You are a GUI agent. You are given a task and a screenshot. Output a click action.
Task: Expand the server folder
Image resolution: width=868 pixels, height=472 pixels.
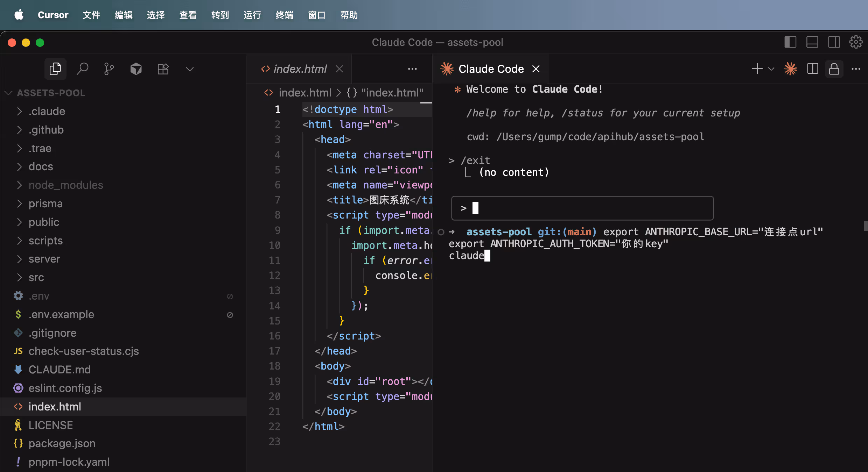pos(44,259)
